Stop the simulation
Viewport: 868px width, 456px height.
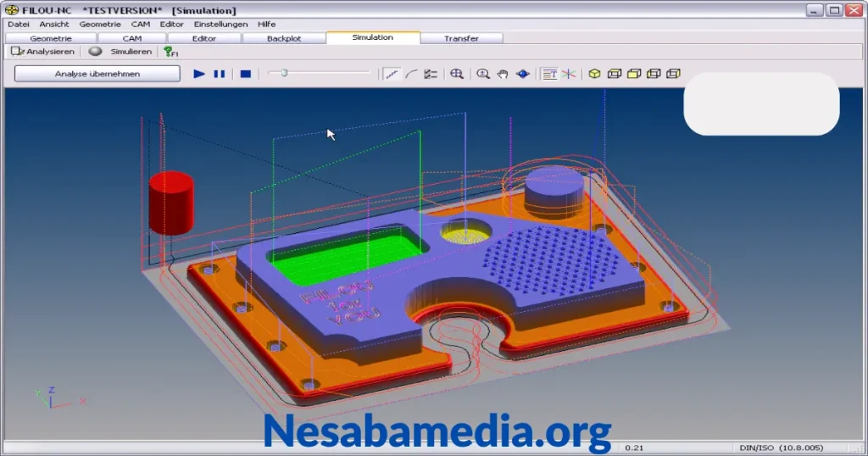(x=246, y=74)
